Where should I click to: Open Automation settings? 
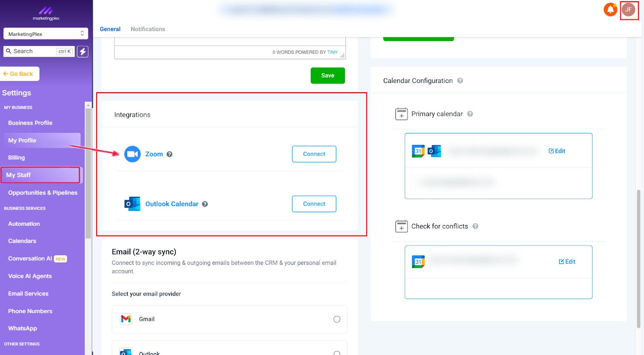(24, 224)
